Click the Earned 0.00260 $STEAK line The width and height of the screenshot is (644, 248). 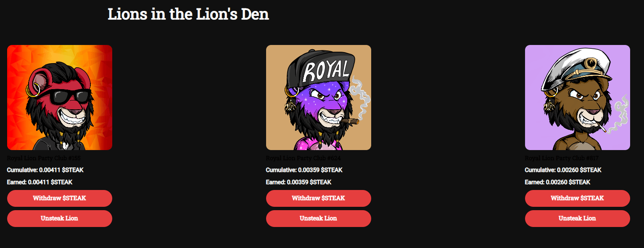[558, 182]
